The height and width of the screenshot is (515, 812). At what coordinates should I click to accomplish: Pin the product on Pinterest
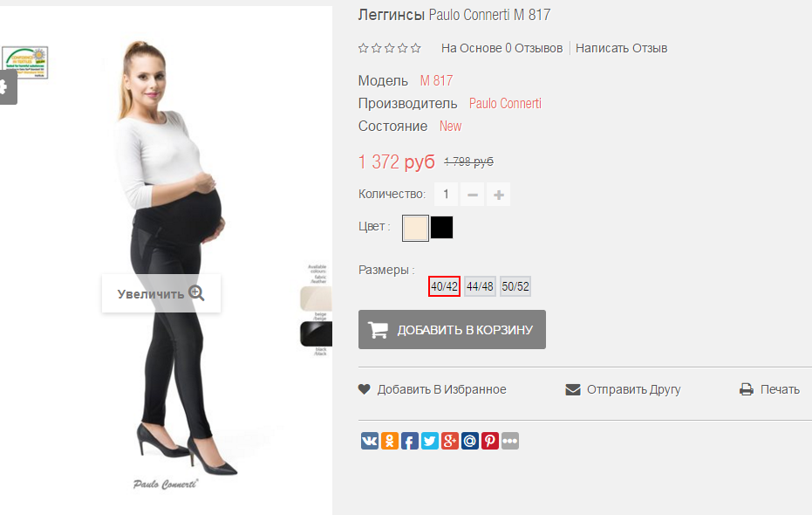pos(490,441)
